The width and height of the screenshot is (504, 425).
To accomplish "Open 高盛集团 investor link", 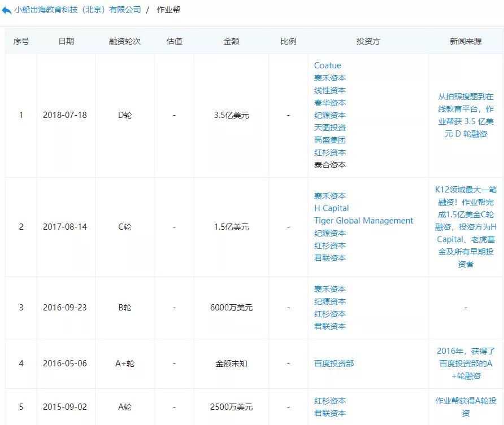I will (330, 140).
